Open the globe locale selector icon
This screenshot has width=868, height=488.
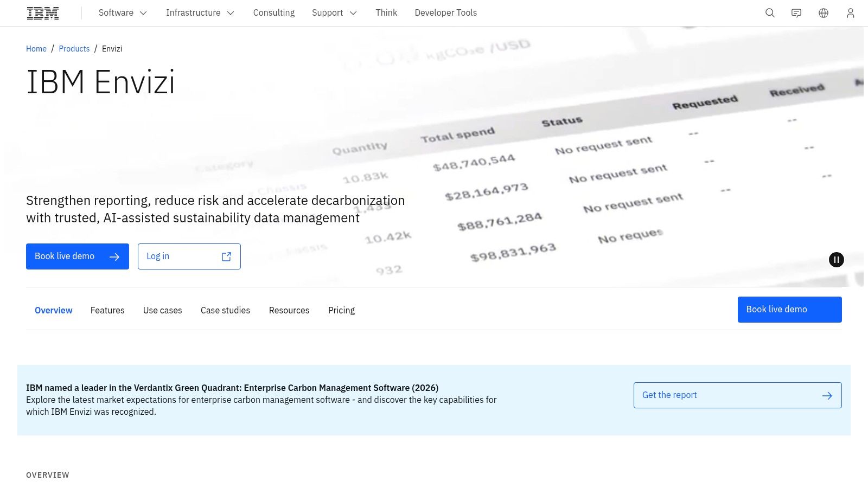click(824, 13)
